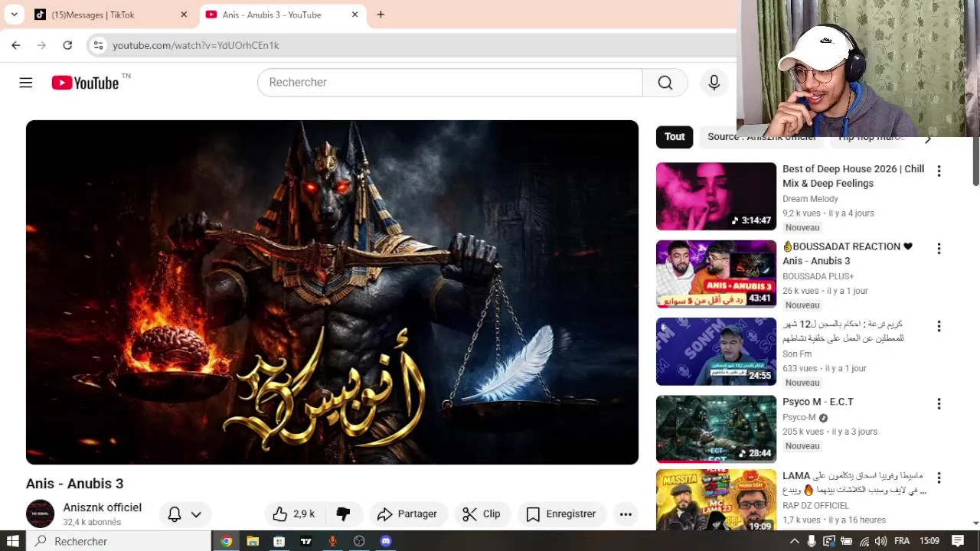
Task: Create a Clip of this video
Action: pos(482,514)
